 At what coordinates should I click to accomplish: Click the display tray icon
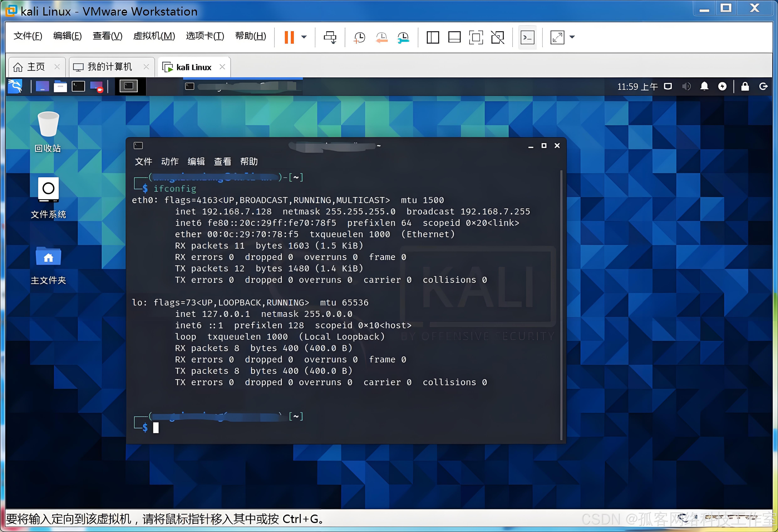pyautogui.click(x=668, y=86)
